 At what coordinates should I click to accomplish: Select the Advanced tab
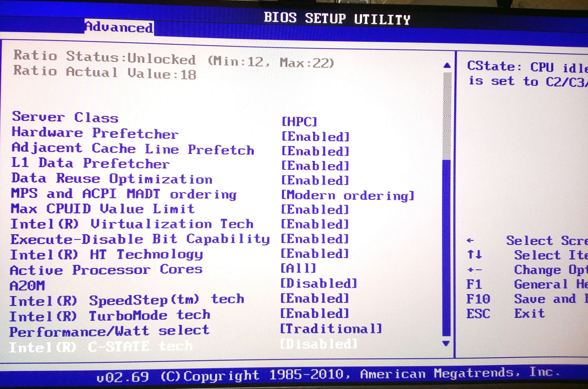coord(119,27)
